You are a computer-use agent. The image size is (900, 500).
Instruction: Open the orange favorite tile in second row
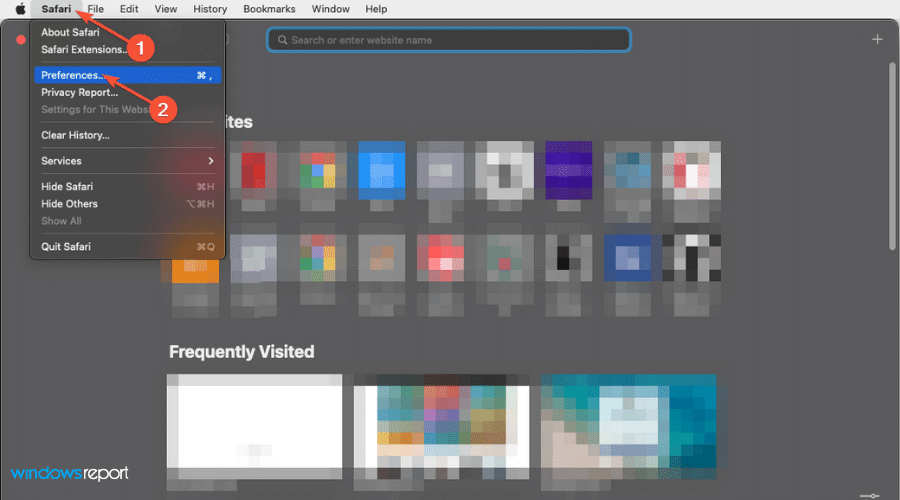click(195, 270)
